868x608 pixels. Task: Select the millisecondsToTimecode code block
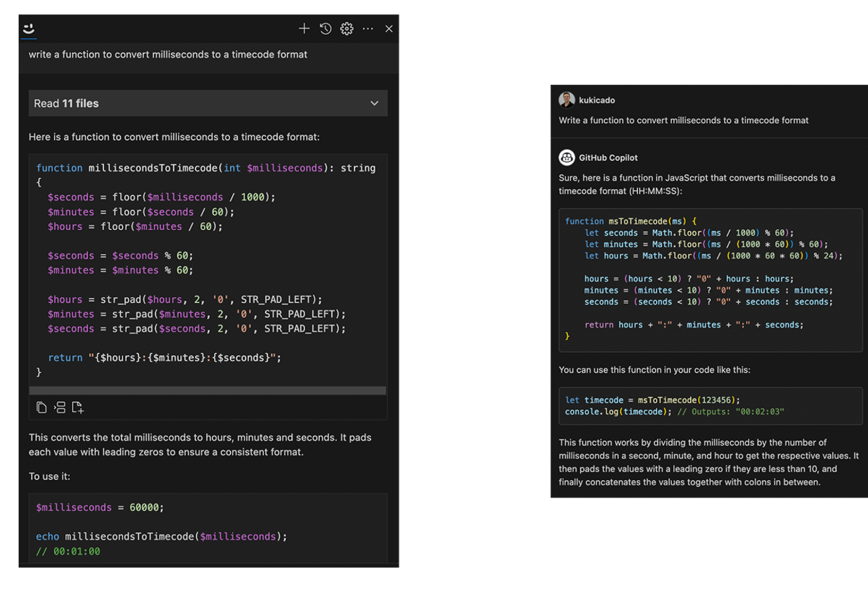click(x=208, y=269)
